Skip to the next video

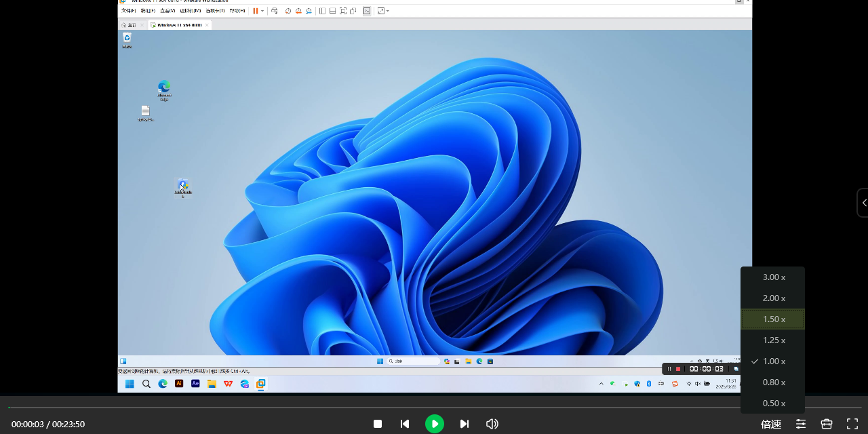click(465, 424)
